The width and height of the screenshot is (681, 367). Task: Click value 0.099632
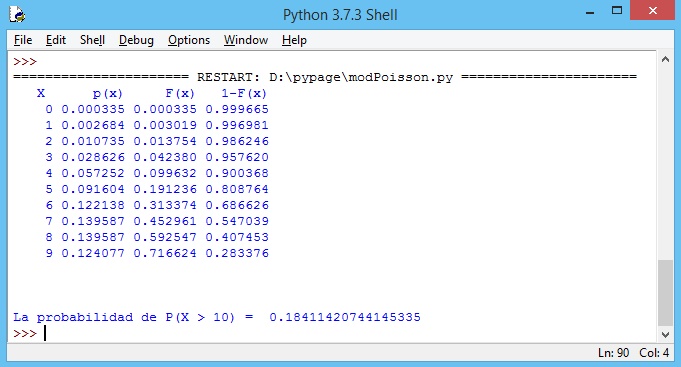click(165, 173)
